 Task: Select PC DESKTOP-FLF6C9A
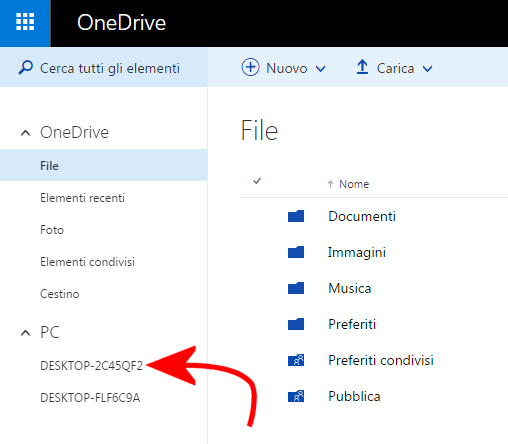pos(90,398)
